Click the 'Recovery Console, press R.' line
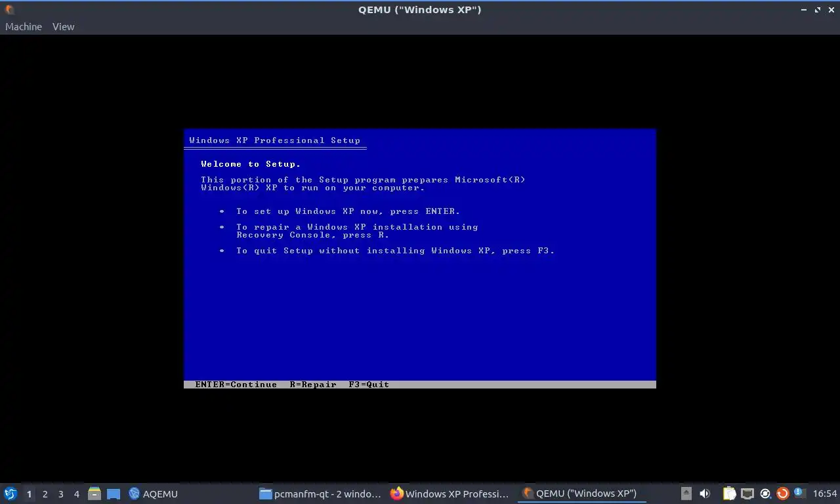 pos(313,235)
